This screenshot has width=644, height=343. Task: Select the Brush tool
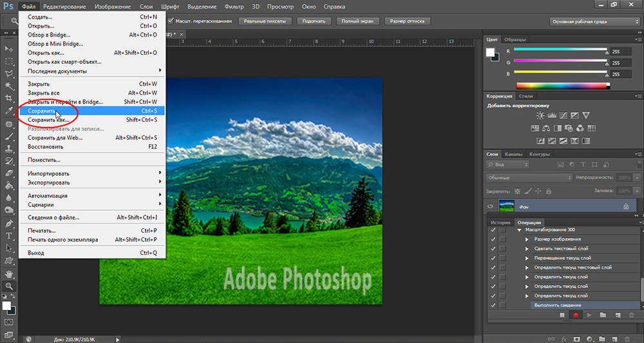click(8, 136)
